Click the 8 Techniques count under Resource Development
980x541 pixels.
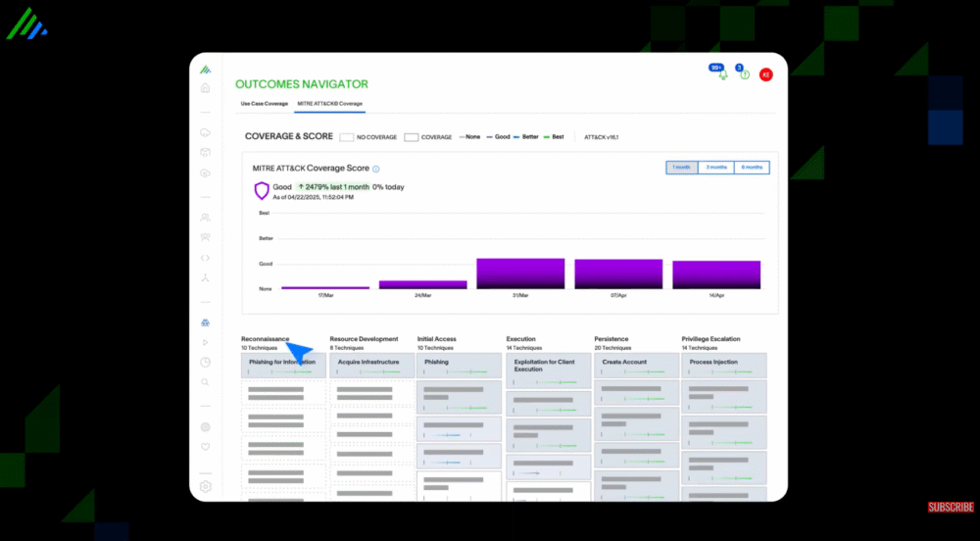(x=346, y=348)
